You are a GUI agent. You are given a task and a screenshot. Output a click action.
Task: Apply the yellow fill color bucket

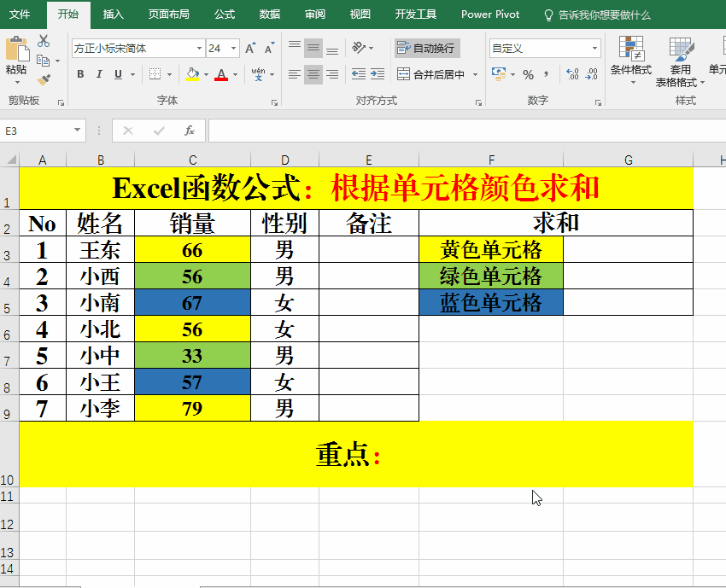point(192,74)
